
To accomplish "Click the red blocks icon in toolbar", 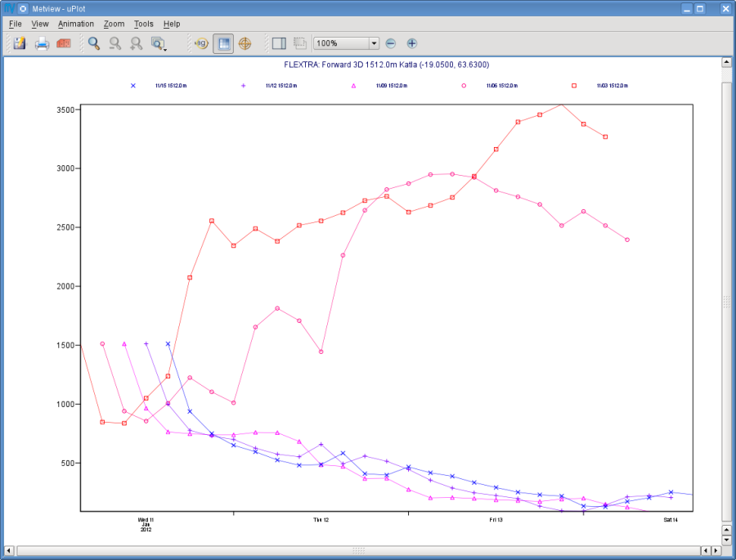I will click(64, 43).
